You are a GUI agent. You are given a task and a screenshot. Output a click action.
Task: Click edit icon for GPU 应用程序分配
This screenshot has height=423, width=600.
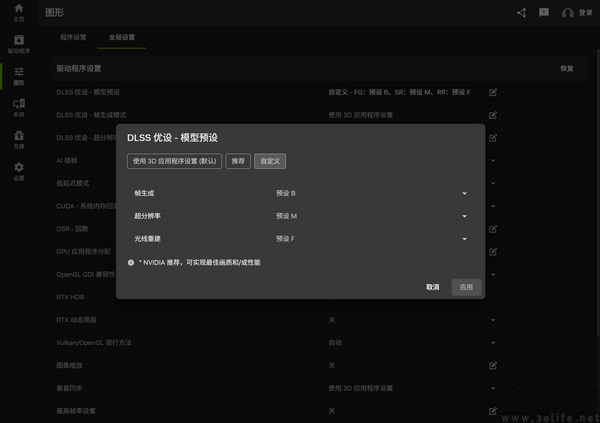(x=493, y=252)
